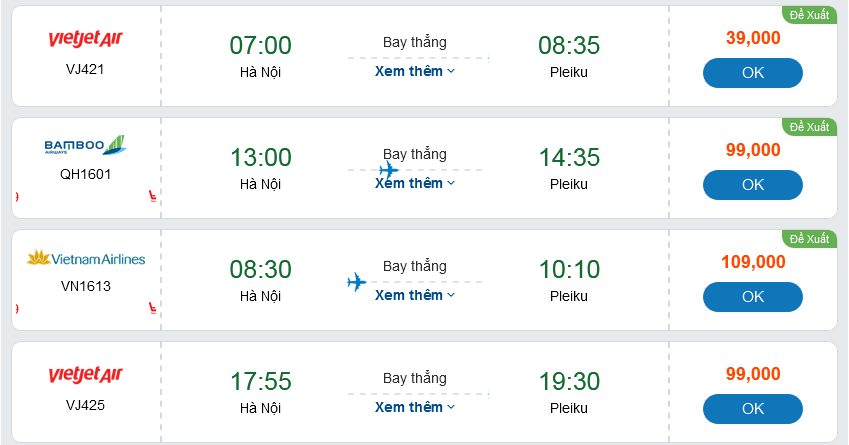849x445 pixels.
Task: Click the 'Đề Xuất' badge on flight VJ421
Action: click(x=809, y=15)
